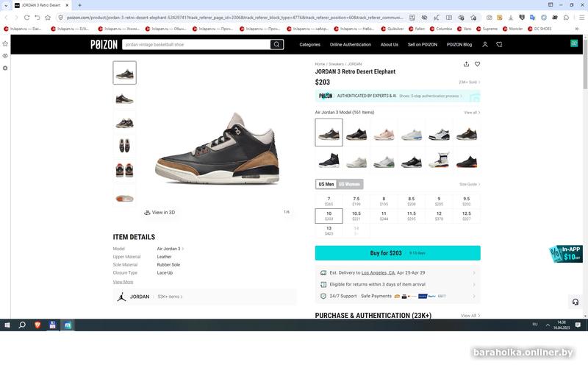View All purchase and authentication records

(470, 316)
